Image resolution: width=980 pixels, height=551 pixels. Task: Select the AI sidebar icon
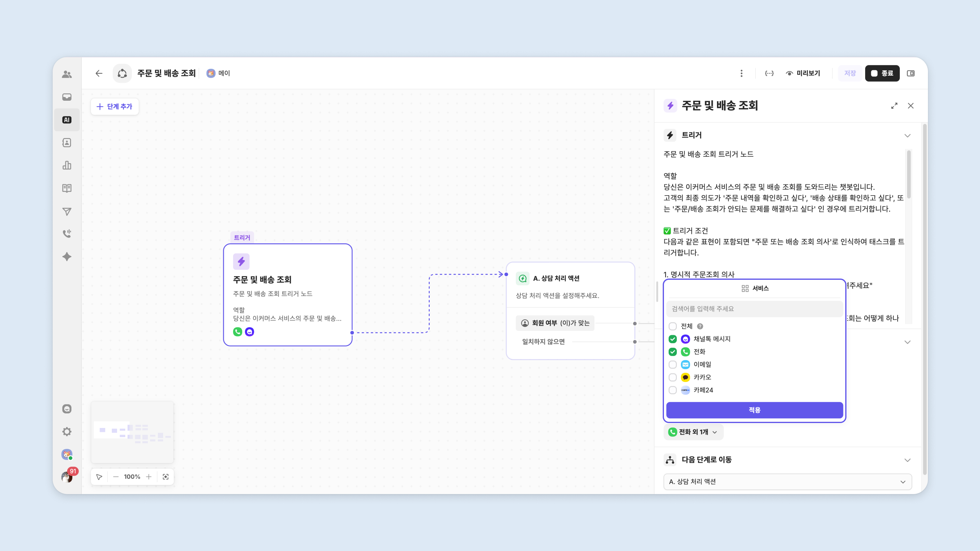tap(66, 120)
